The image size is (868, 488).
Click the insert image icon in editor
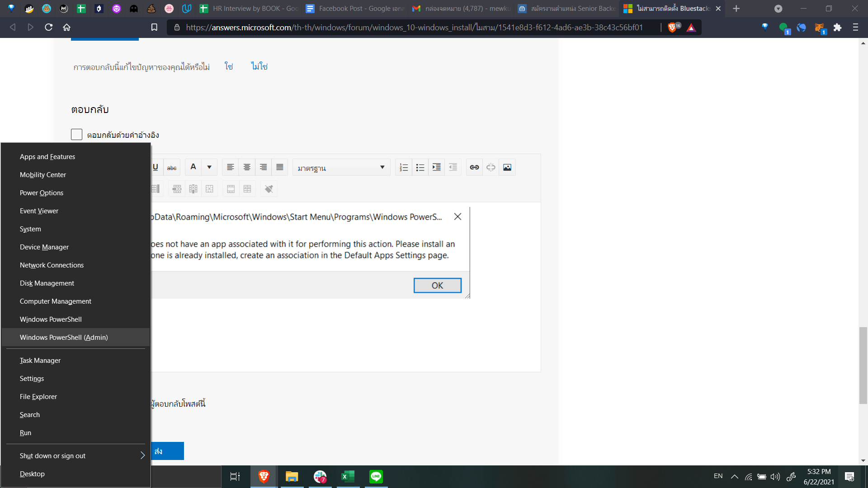(507, 168)
